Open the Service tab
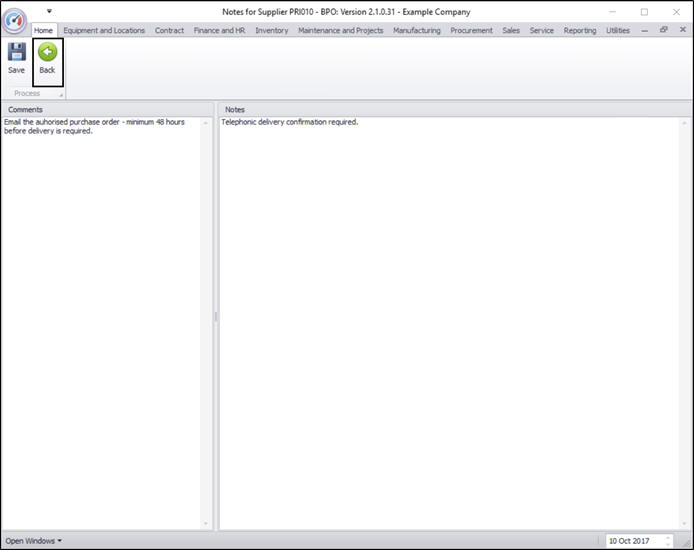694x550 pixels. [542, 30]
